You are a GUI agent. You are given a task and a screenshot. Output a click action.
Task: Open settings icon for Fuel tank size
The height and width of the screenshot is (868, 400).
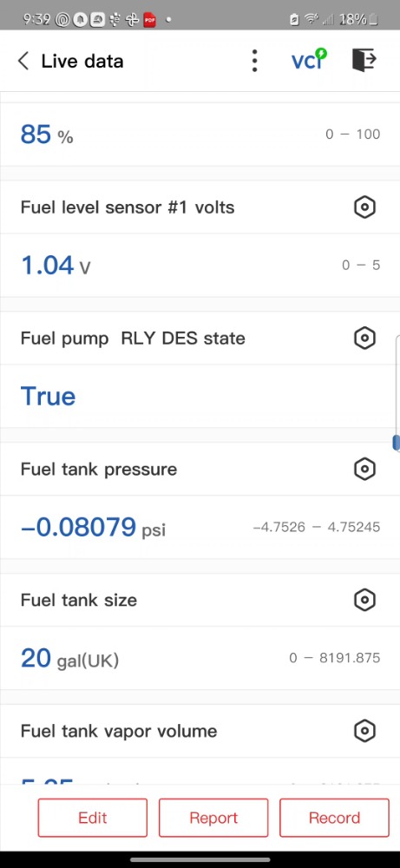tap(364, 600)
